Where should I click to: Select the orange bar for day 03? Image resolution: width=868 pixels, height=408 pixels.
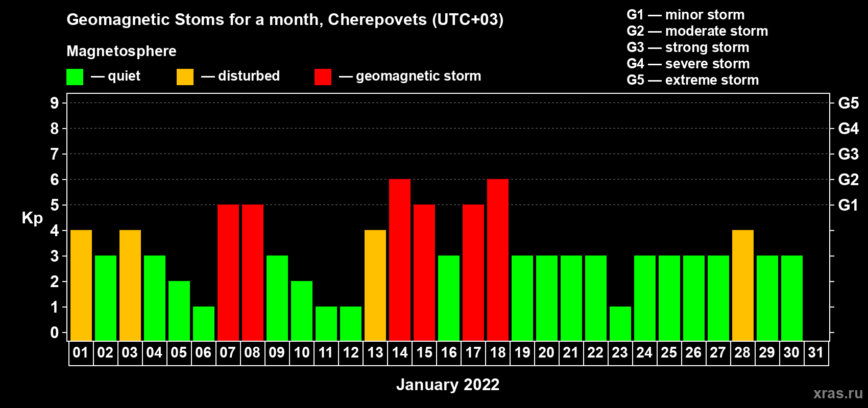click(x=130, y=285)
